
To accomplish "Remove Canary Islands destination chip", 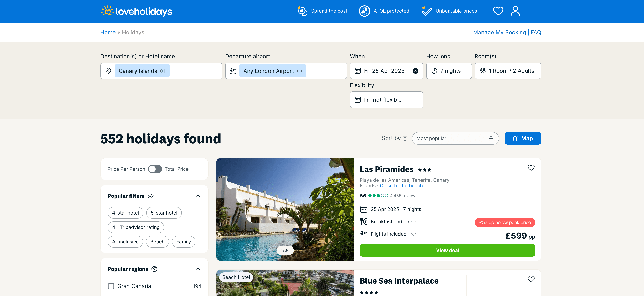I will [163, 71].
